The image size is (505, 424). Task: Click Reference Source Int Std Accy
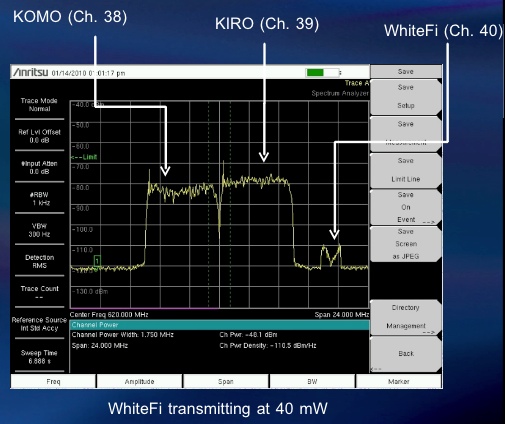click(39, 324)
